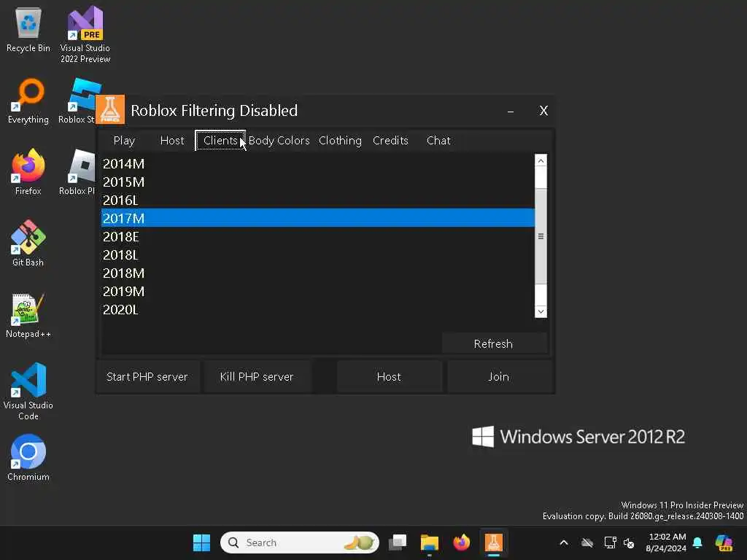Image resolution: width=747 pixels, height=560 pixels.
Task: Select the 2018M client entry
Action: (x=318, y=273)
